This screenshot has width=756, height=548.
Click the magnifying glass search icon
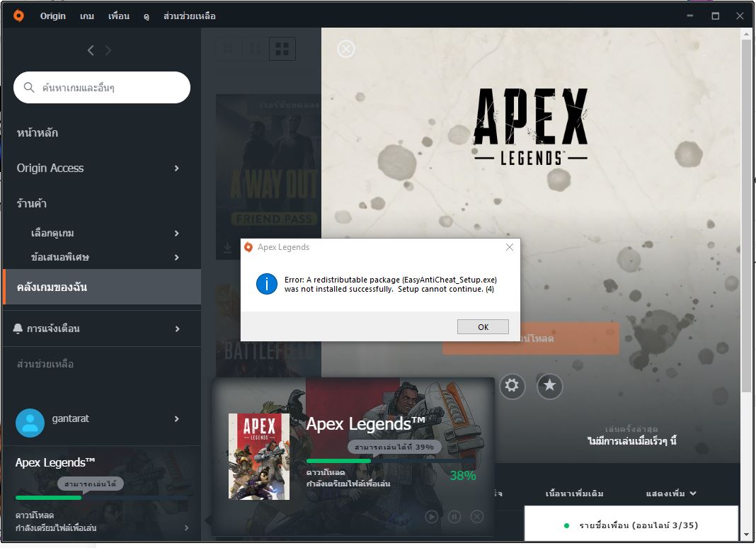[29, 87]
